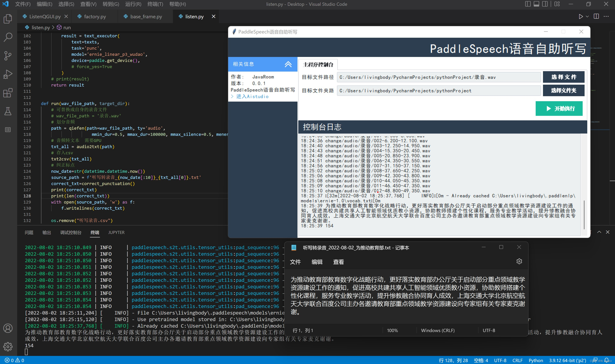Collapse the 相关信息 section
Viewport: 615px width, 364px height.
[288, 64]
